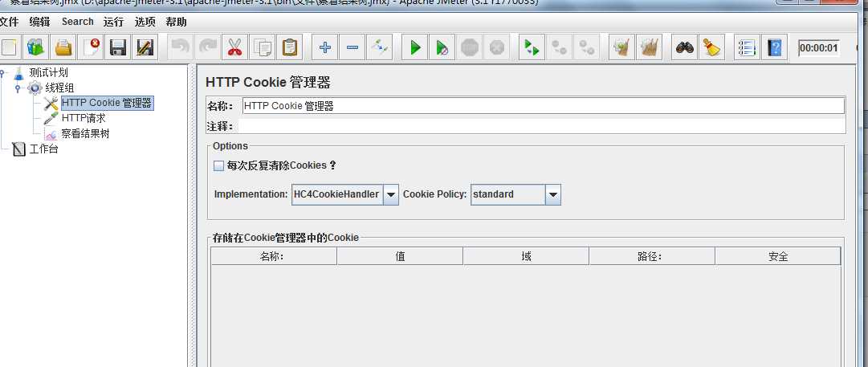
Task: Click the 名称: column header
Action: tap(274, 256)
